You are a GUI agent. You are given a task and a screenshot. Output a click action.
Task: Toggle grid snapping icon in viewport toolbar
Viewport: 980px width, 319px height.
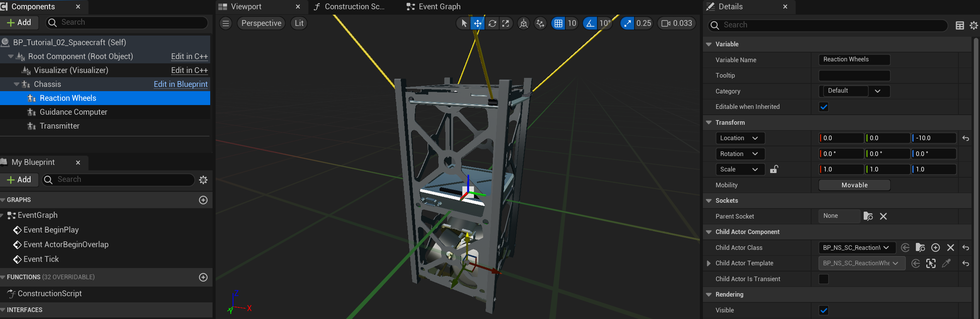click(x=558, y=24)
